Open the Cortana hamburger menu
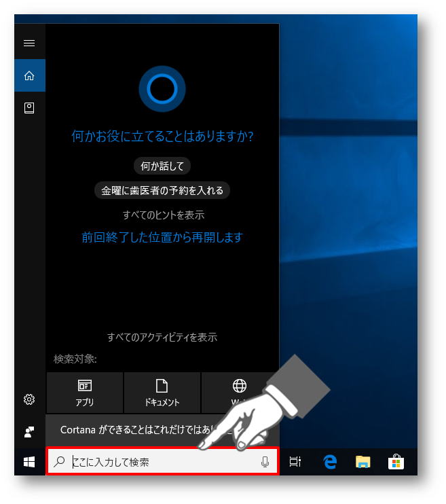The width and height of the screenshot is (446, 504). click(29, 43)
